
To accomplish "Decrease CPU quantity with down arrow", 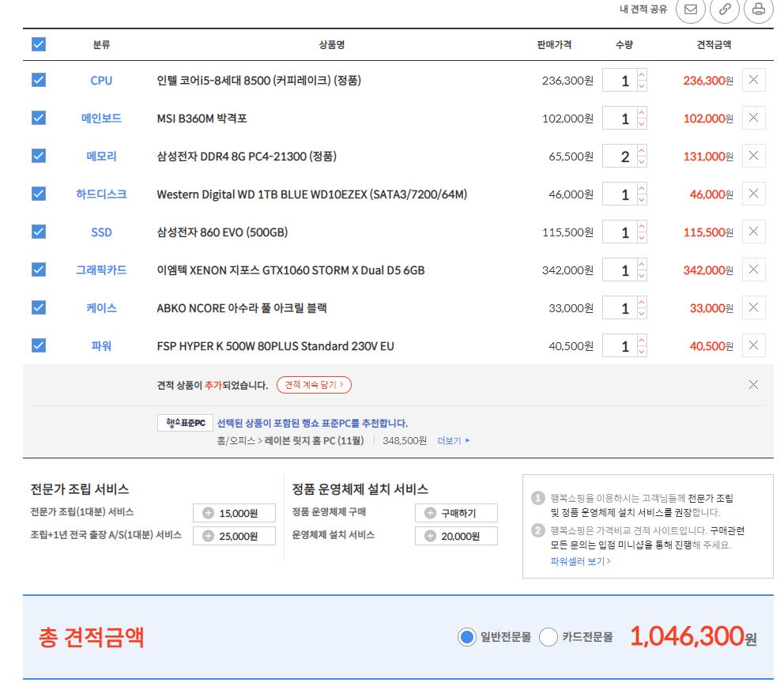I will (x=641, y=86).
